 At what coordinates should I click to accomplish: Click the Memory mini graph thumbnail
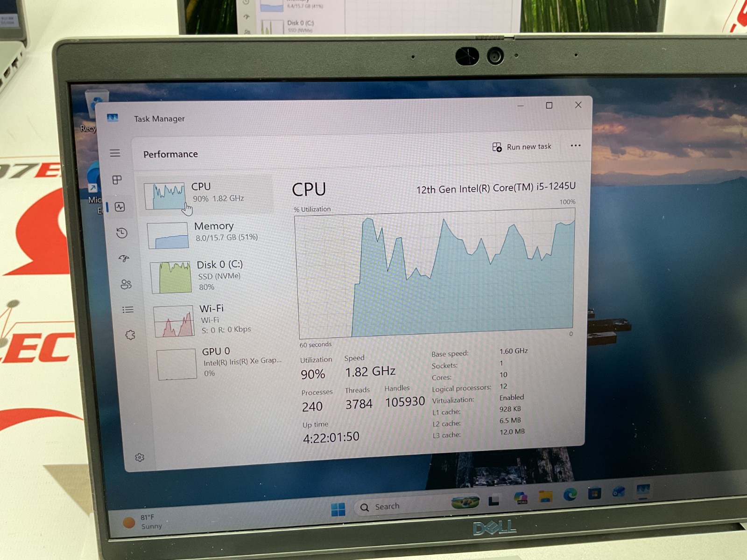[168, 236]
